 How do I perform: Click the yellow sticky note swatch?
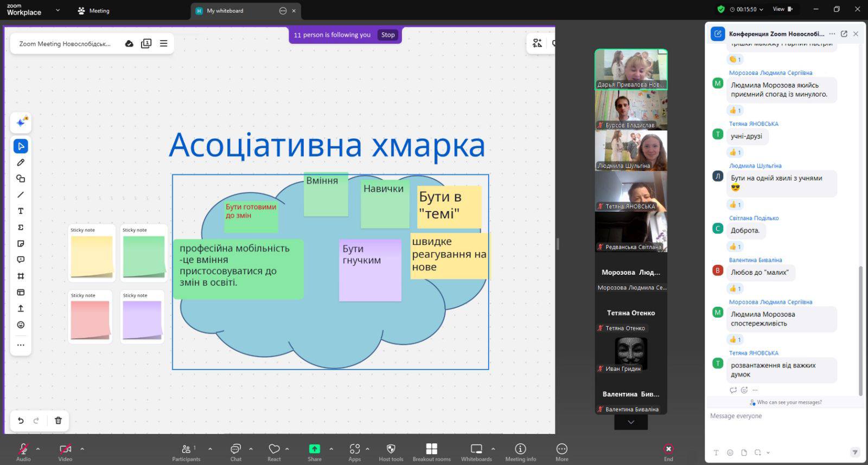click(x=91, y=256)
